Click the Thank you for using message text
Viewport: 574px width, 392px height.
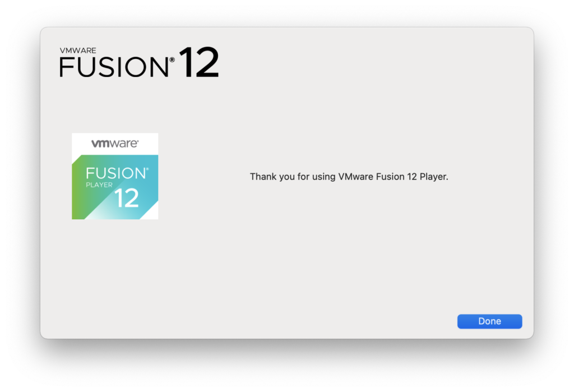[x=349, y=177]
